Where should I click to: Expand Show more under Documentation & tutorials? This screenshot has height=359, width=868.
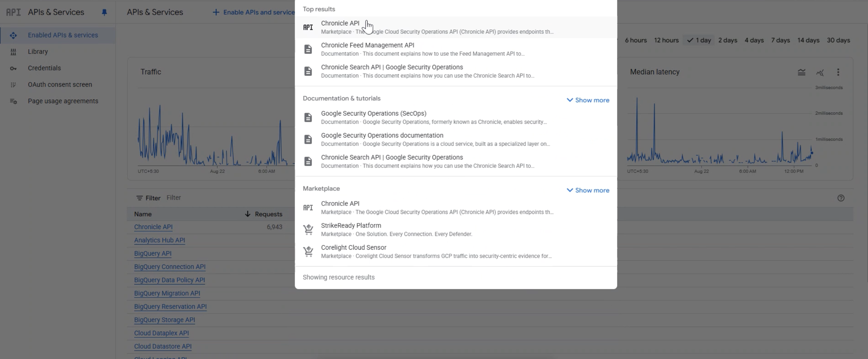tap(588, 100)
